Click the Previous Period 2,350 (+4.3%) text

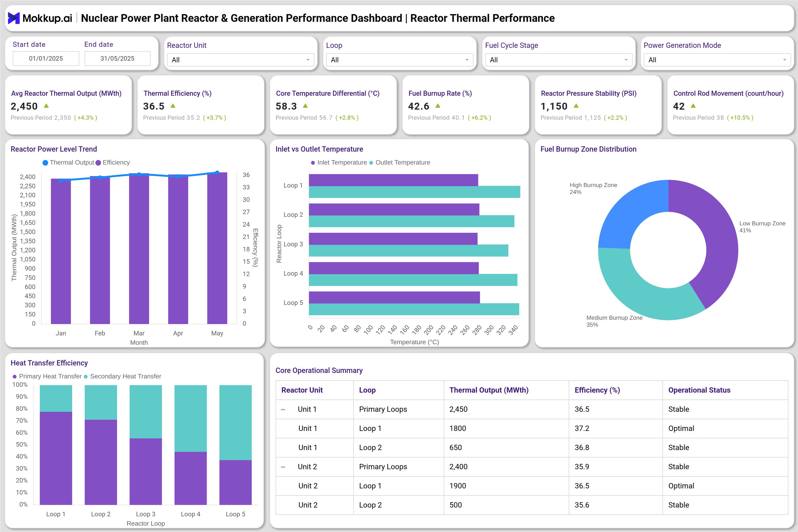coord(54,118)
